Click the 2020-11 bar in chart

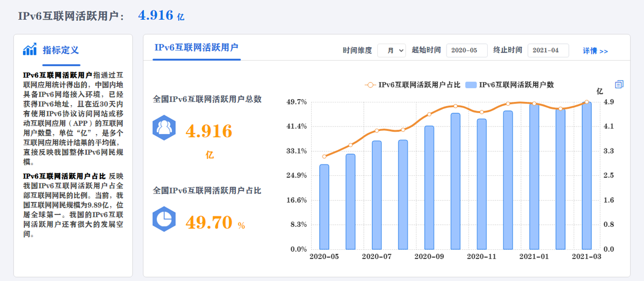pyautogui.click(x=481, y=184)
